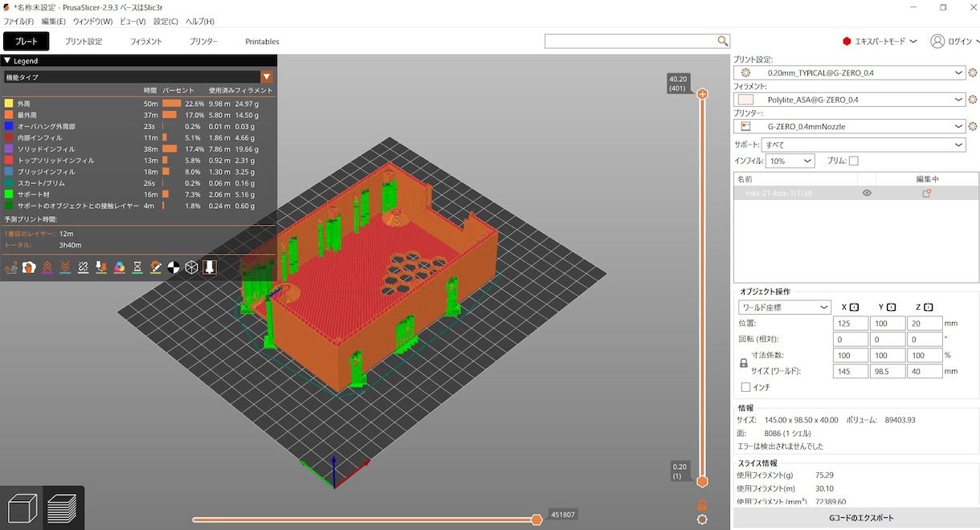The height and width of the screenshot is (530, 980).
Task: Toggle center of gravity icon
Action: (x=174, y=267)
